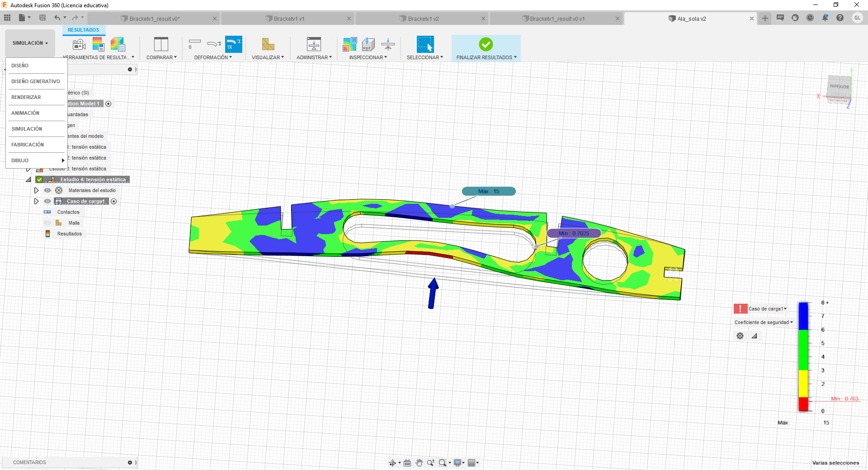Open the comments speech-bubble icon in title bar
Screen dimensions: 868x470
click(780, 18)
